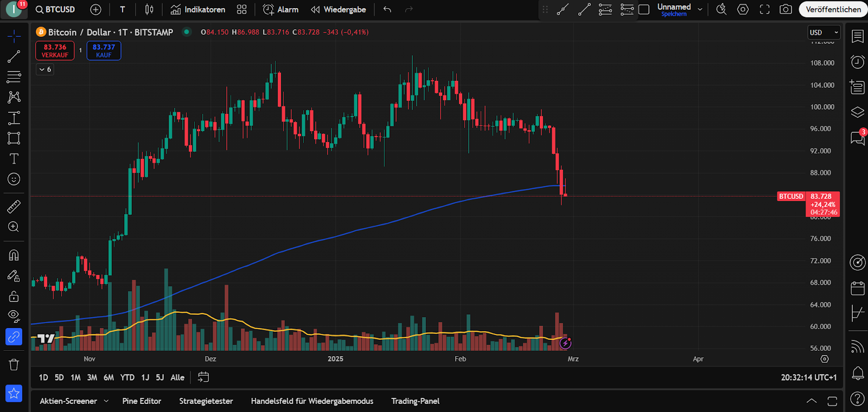The width and height of the screenshot is (868, 412).
Task: Select the 6M time range
Action: click(108, 377)
